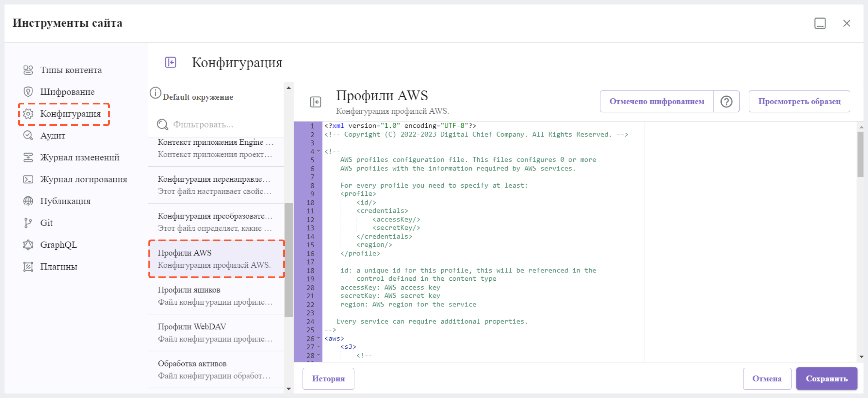Collapse the fold arrow on line 4
Viewport: 868px width, 398px height.
318,152
